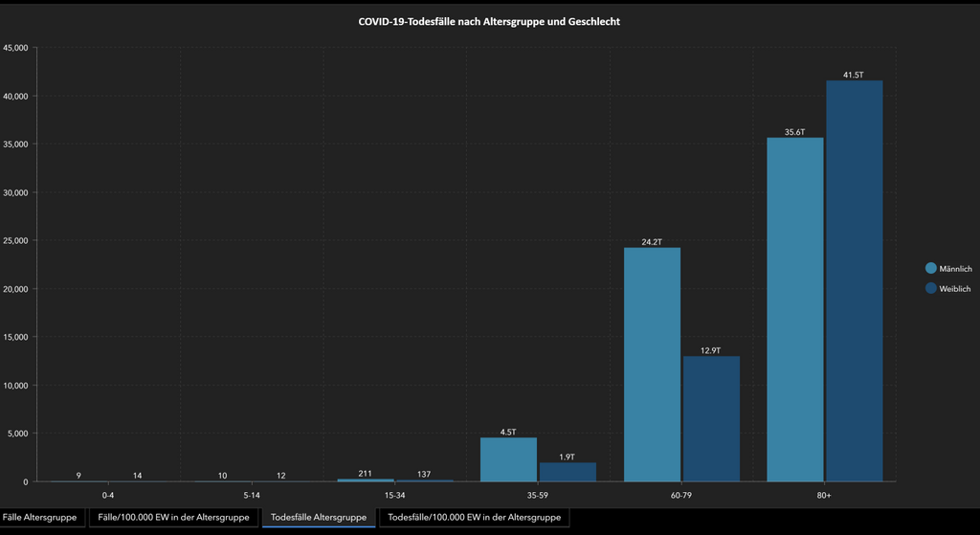The width and height of the screenshot is (980, 535).
Task: Toggle Männlich series via legend circle
Action: click(x=930, y=268)
